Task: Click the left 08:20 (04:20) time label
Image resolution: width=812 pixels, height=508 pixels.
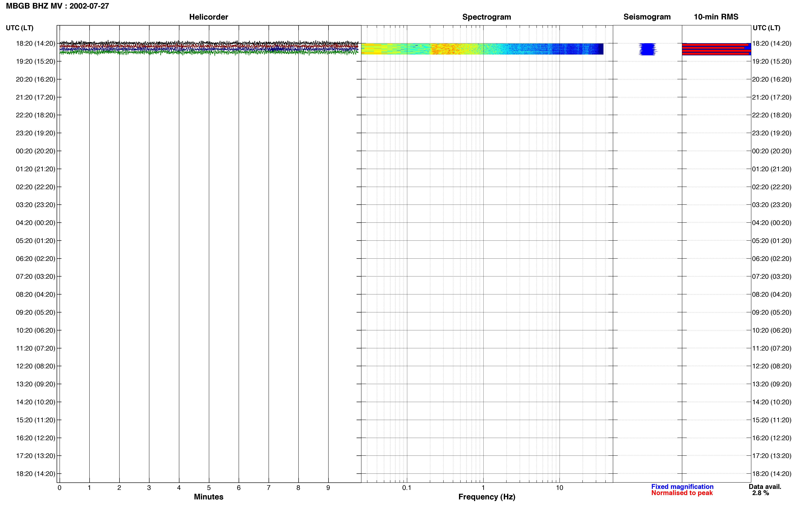Action: (36, 294)
